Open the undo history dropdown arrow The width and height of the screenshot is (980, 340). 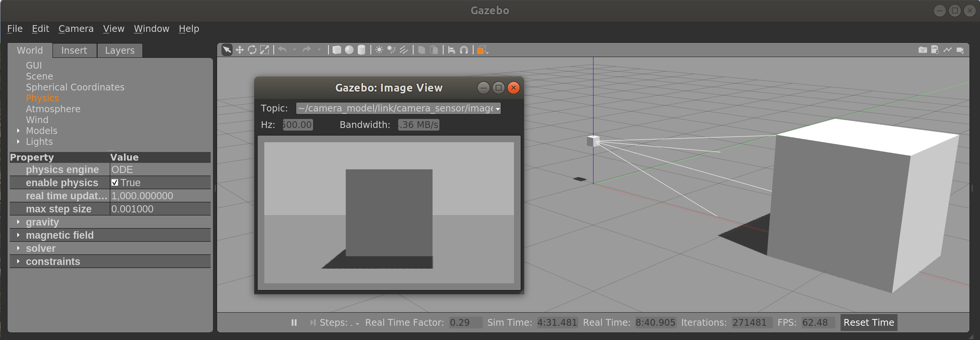point(294,50)
